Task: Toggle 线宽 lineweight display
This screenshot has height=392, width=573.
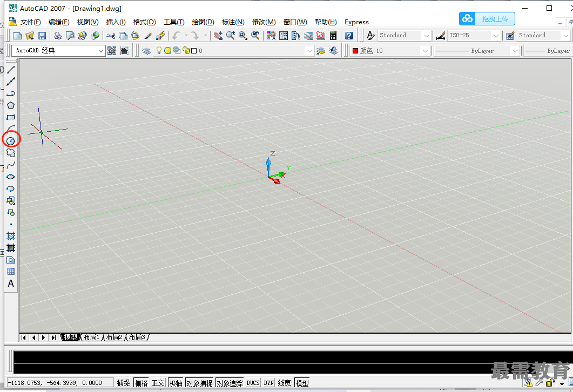Action: (284, 383)
